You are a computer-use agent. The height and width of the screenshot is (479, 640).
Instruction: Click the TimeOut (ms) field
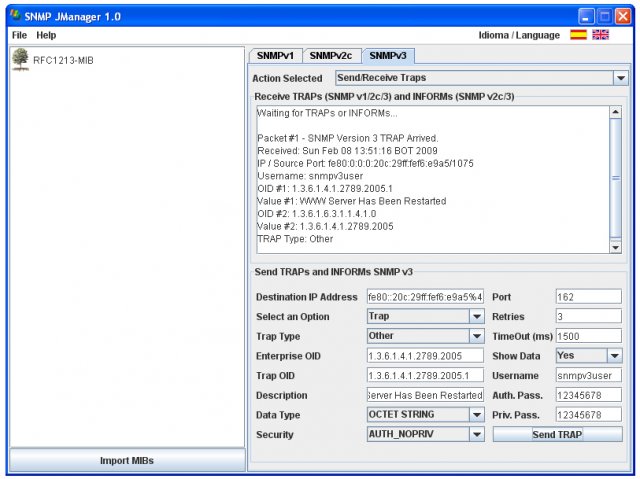coord(589,336)
